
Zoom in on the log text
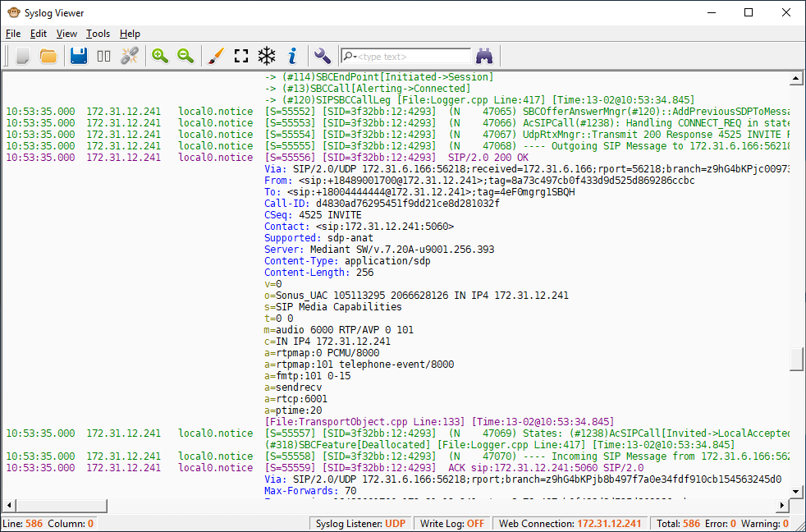[x=160, y=56]
